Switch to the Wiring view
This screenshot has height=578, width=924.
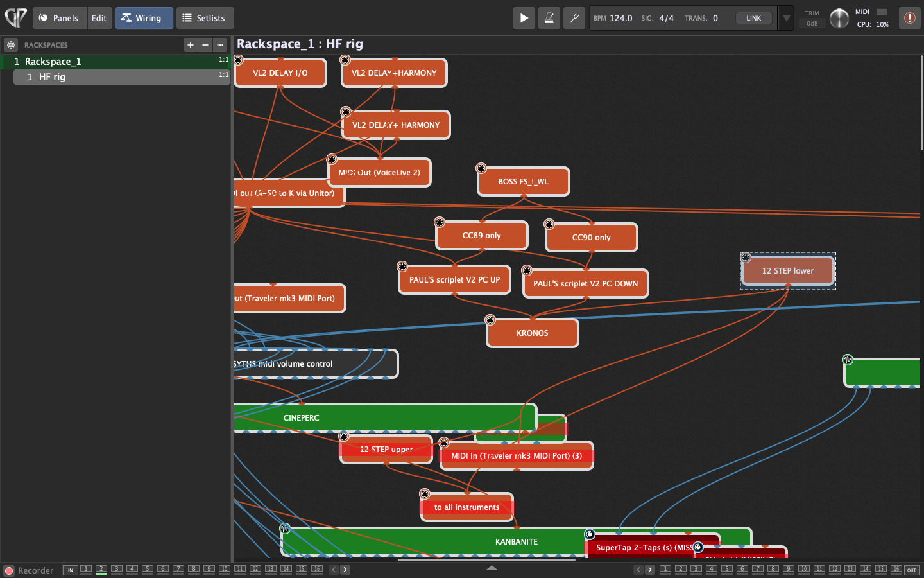[x=144, y=18]
